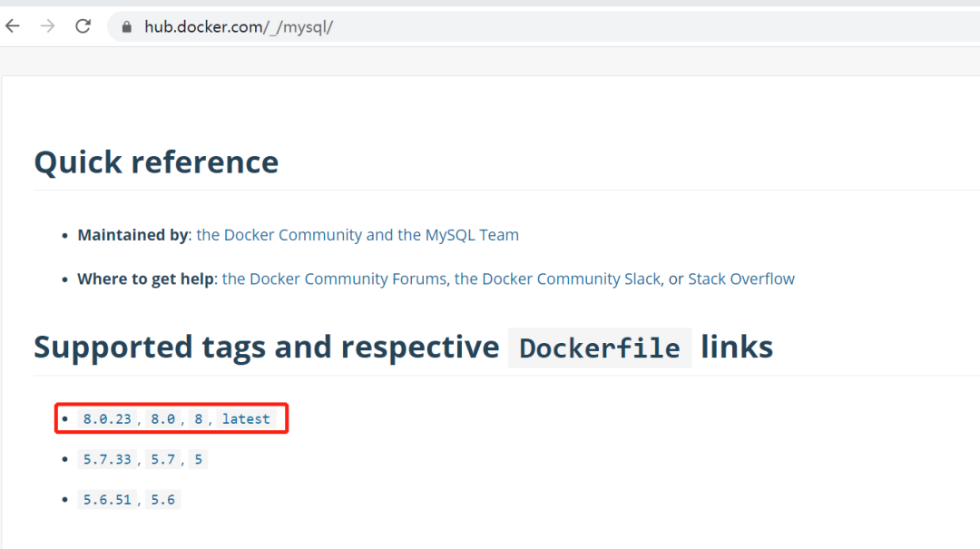This screenshot has height=549, width=980.
Task: Open the latest tag link
Action: 246,419
